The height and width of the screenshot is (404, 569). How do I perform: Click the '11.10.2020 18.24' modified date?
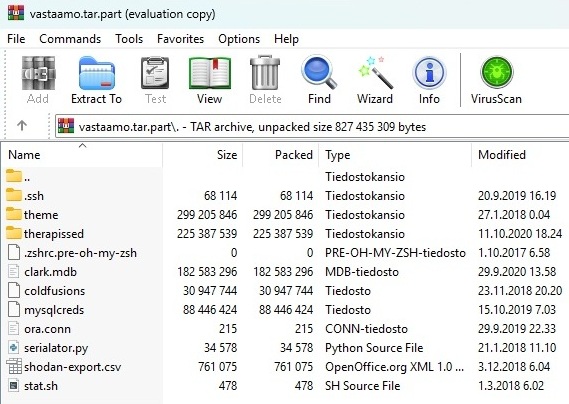pyautogui.click(x=520, y=234)
